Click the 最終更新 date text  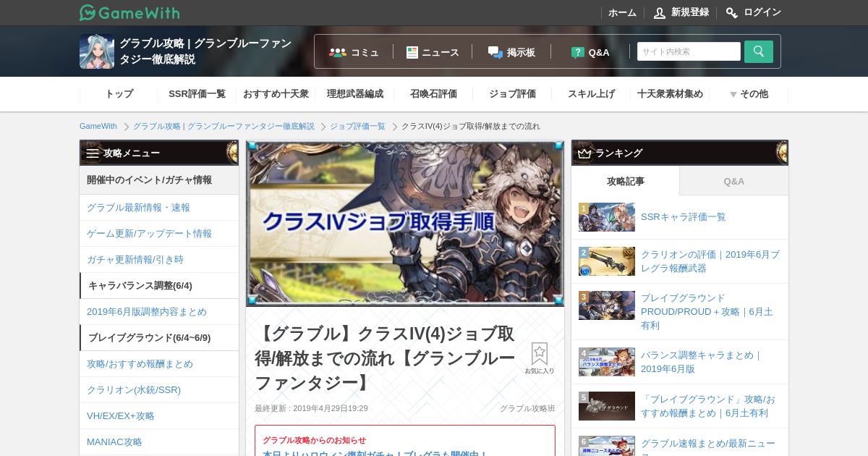311,408
